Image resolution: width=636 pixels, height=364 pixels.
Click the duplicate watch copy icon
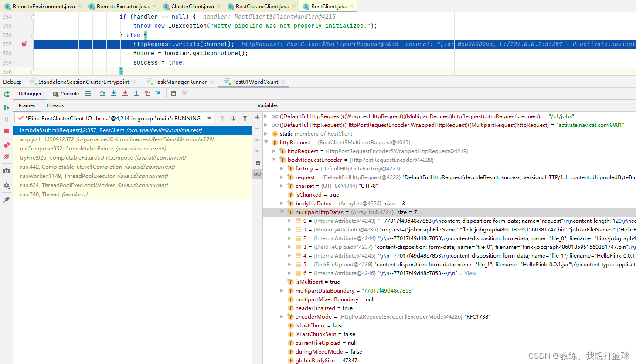tap(257, 163)
